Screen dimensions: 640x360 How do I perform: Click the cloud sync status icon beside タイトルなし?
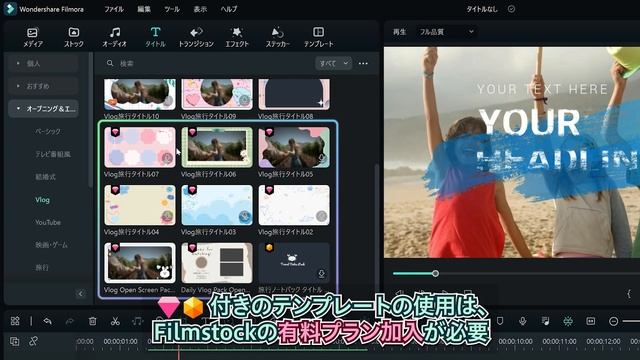coord(511,9)
